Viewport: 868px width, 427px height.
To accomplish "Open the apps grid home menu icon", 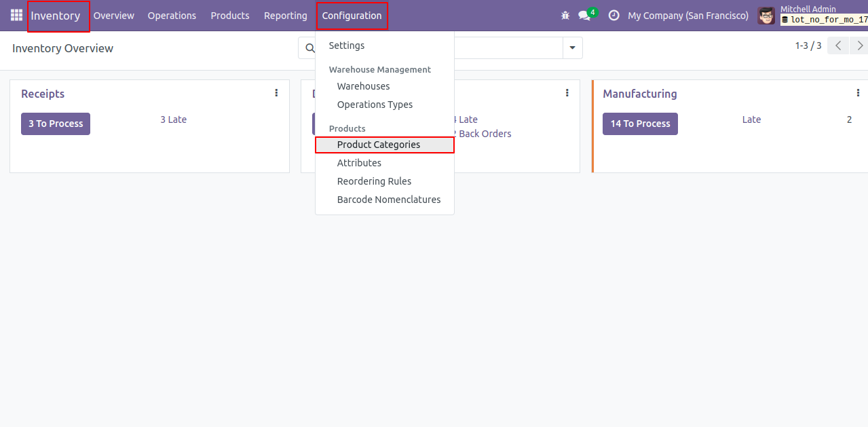I will click(16, 15).
